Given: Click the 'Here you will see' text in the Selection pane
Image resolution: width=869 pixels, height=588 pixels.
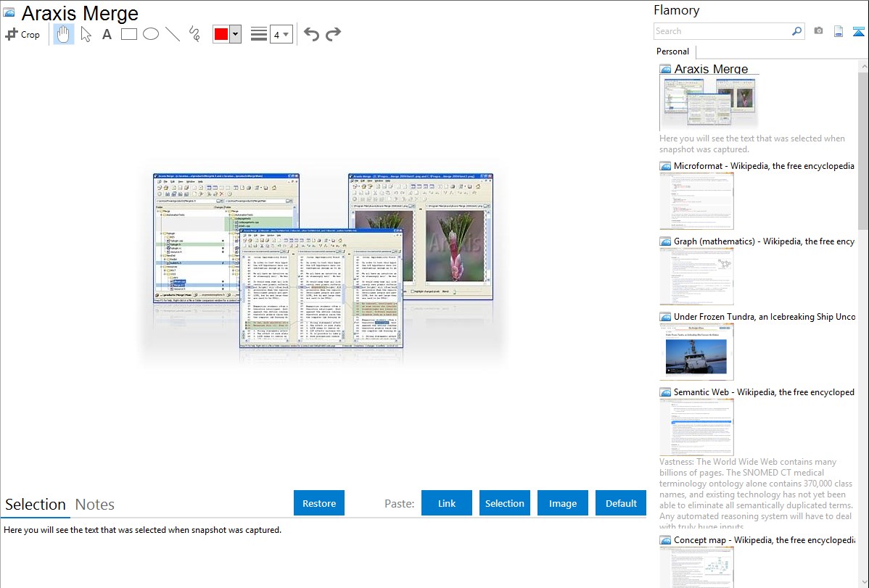Looking at the screenshot, I should tap(142, 530).
